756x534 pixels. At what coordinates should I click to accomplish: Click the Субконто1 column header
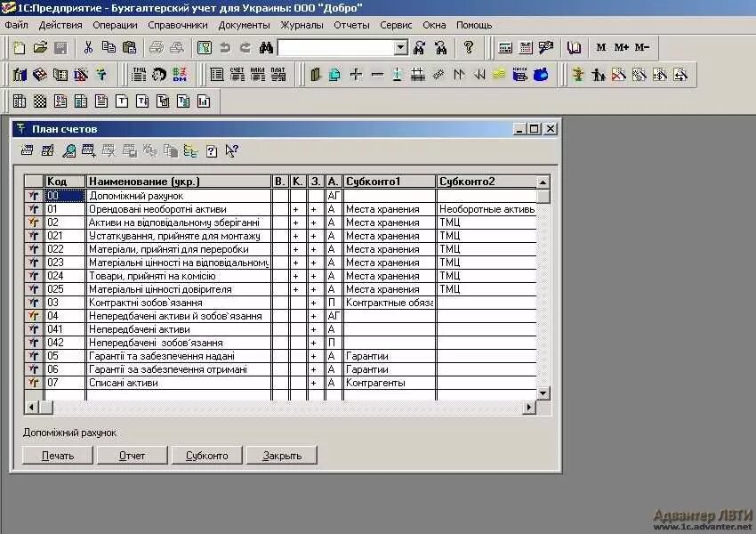pyautogui.click(x=389, y=182)
